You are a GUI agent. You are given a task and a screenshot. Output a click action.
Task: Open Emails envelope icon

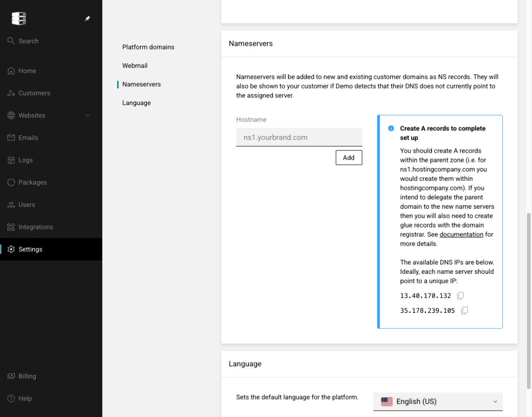click(11, 138)
